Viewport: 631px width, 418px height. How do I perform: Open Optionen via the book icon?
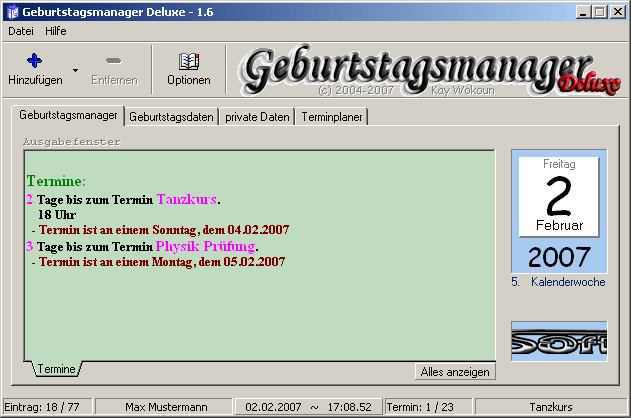188,61
